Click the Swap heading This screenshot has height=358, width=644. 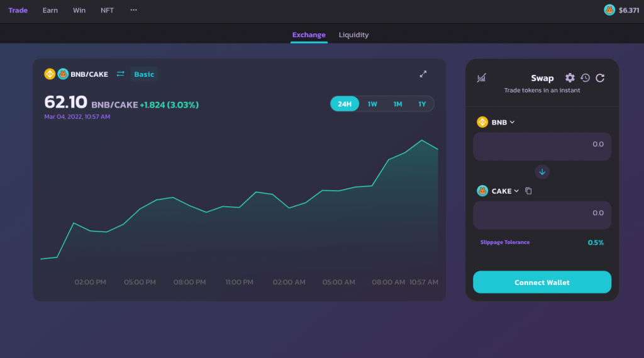(x=542, y=78)
